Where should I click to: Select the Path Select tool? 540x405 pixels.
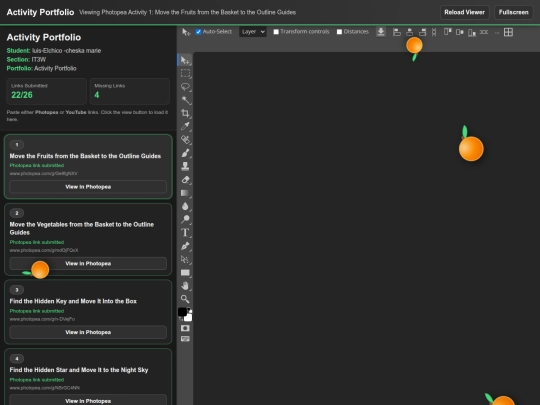185,259
